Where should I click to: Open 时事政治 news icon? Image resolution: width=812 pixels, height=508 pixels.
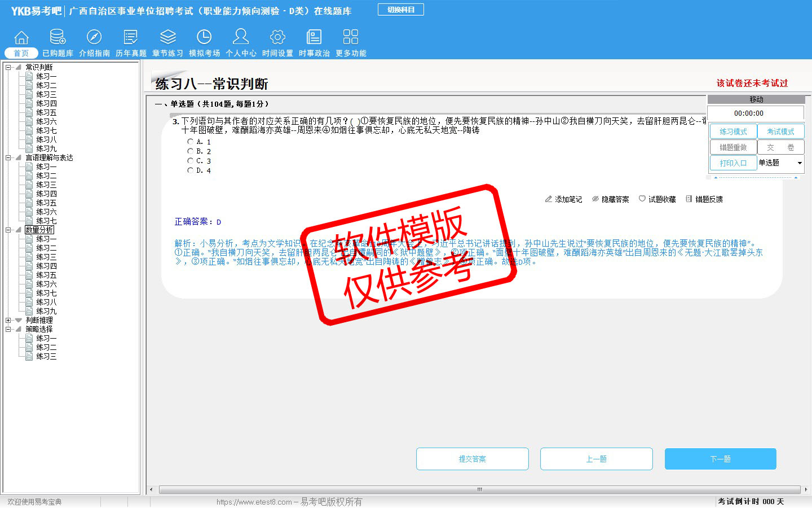314,37
